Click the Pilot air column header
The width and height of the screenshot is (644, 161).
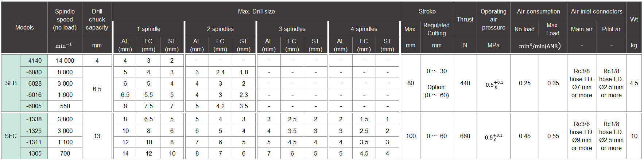point(611,29)
